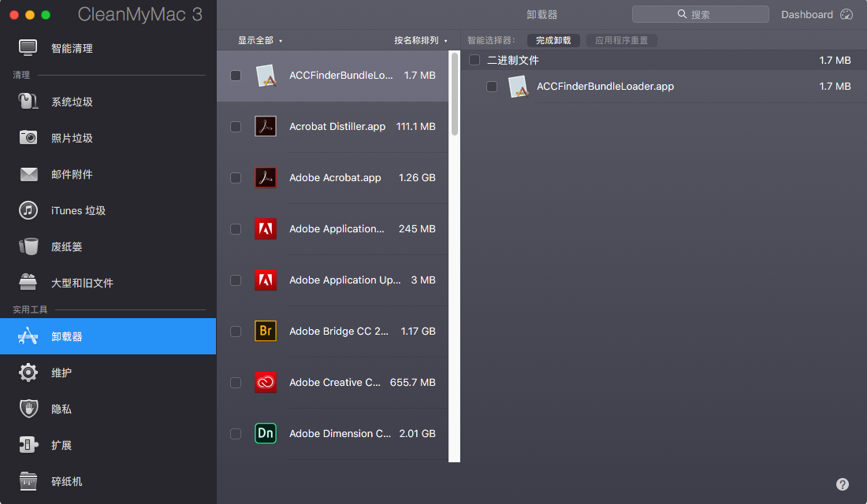Check the Adobe Creative C... checkbox
The image size is (867, 504).
tap(236, 383)
